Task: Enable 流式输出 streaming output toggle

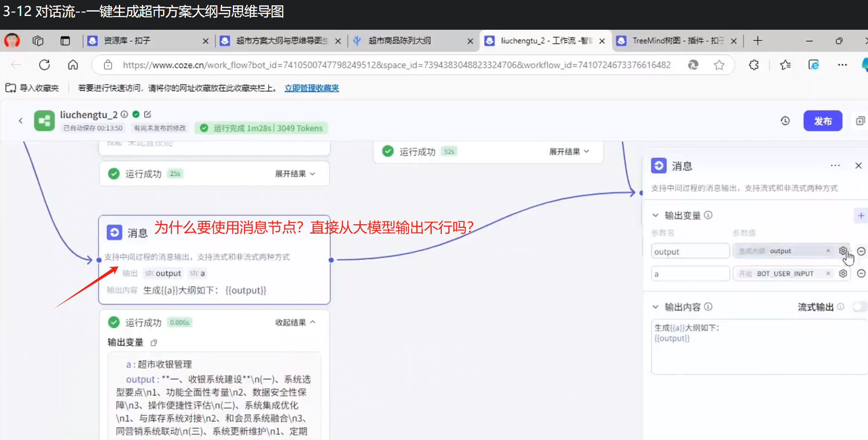Action: tap(860, 306)
